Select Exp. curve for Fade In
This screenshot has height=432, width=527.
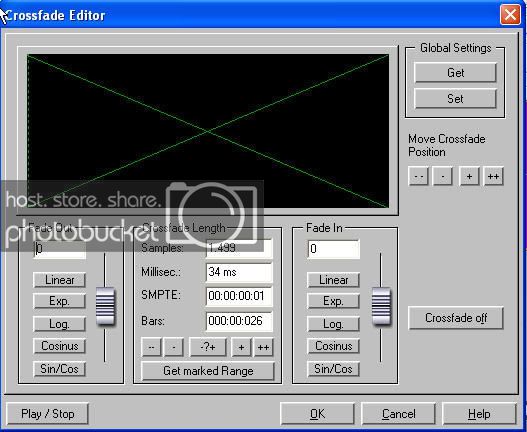pos(333,301)
